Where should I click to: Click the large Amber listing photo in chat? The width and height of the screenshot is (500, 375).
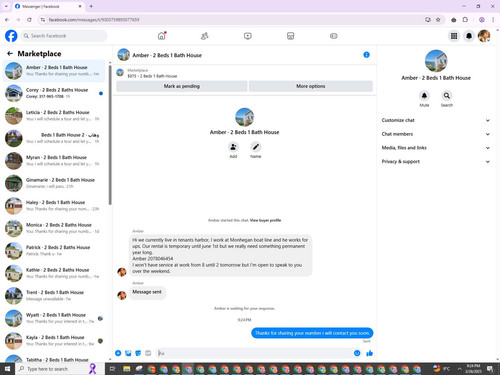(x=244, y=117)
